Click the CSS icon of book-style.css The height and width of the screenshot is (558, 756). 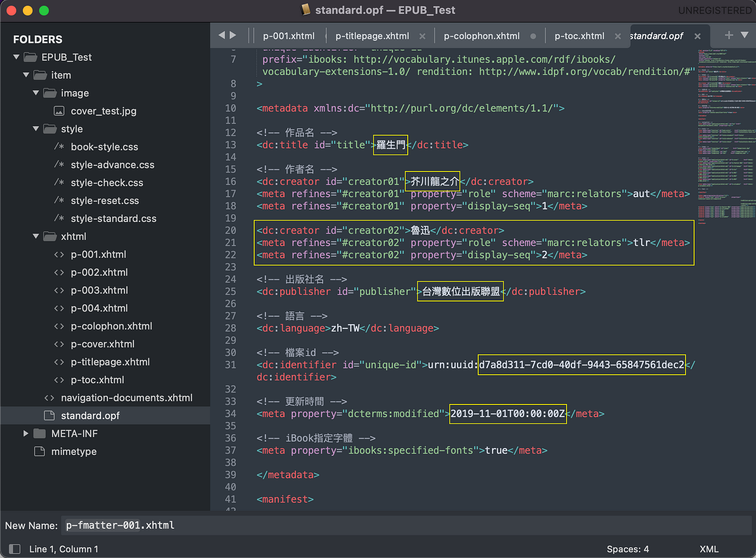coord(59,146)
